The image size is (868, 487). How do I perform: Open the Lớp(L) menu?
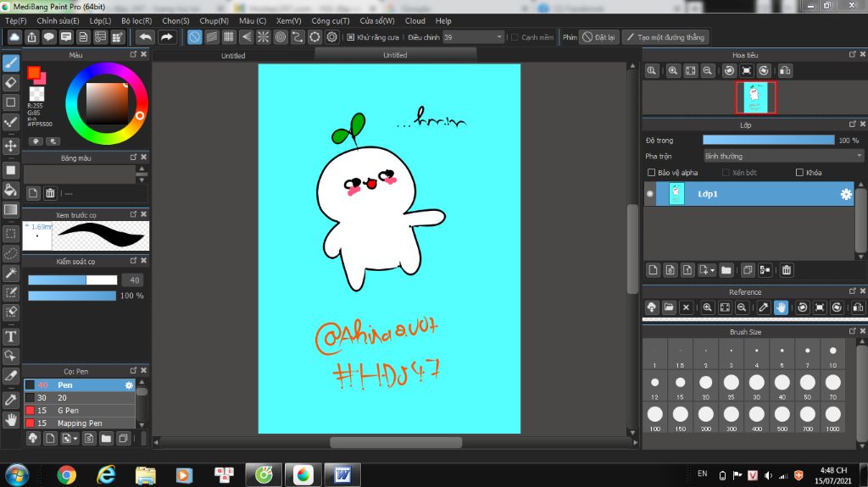(x=100, y=21)
